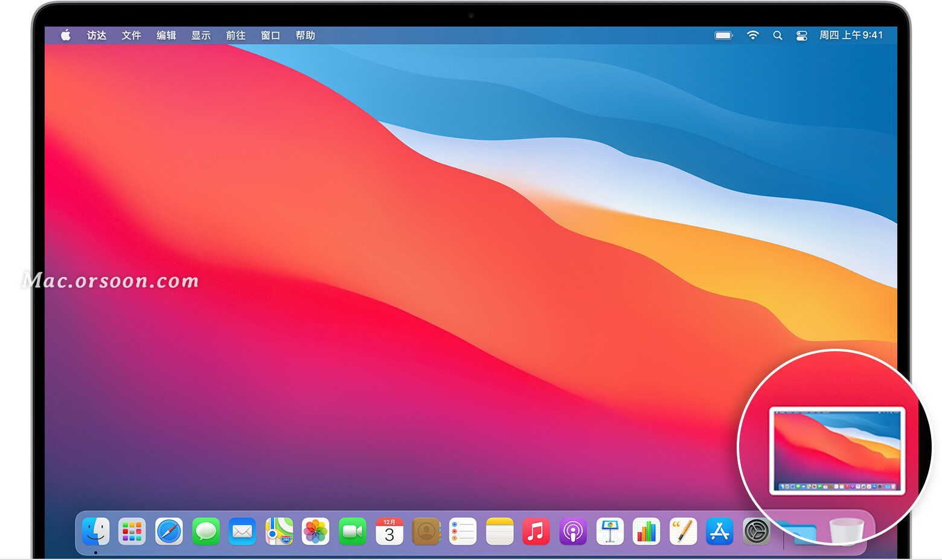Open Photos from the Dock
The height and width of the screenshot is (560, 942).
tap(316, 532)
